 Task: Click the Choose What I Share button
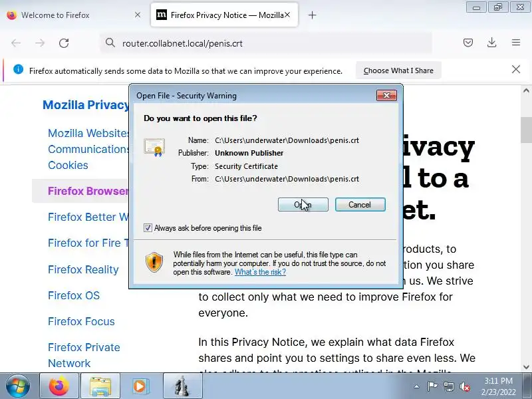pyautogui.click(x=398, y=70)
